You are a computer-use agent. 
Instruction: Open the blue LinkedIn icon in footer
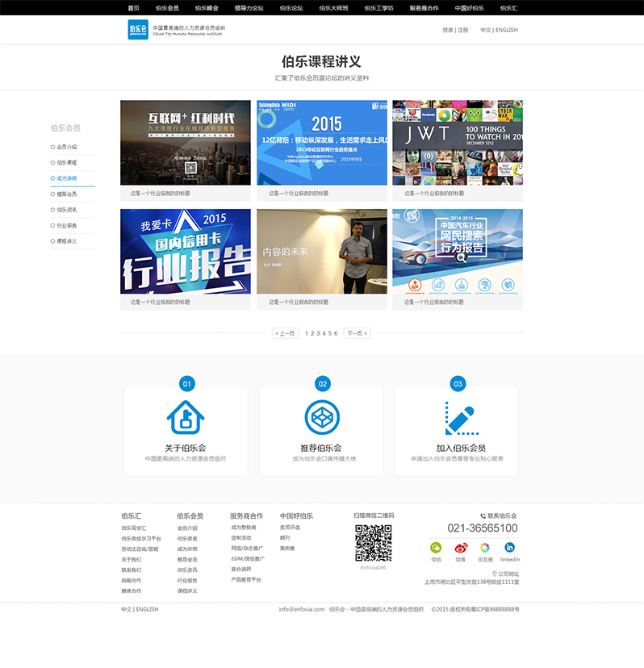(x=509, y=547)
